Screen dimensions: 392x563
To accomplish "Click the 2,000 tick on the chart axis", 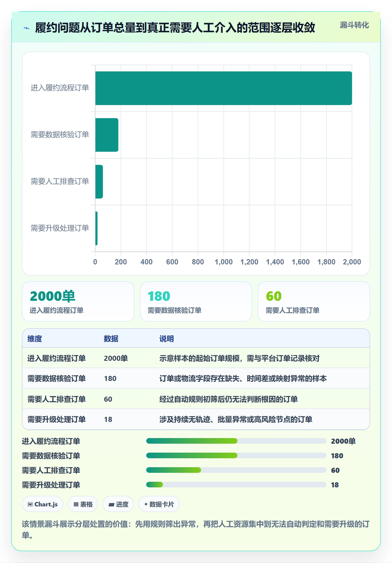I will pos(352,262).
